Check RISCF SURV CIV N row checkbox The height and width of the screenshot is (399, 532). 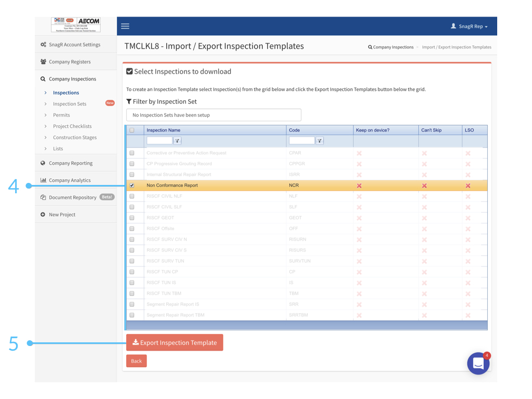point(132,240)
